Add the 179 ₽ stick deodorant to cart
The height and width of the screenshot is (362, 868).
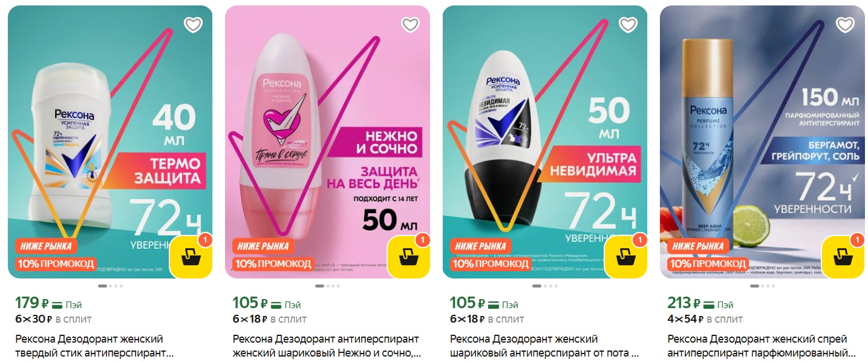point(191,257)
